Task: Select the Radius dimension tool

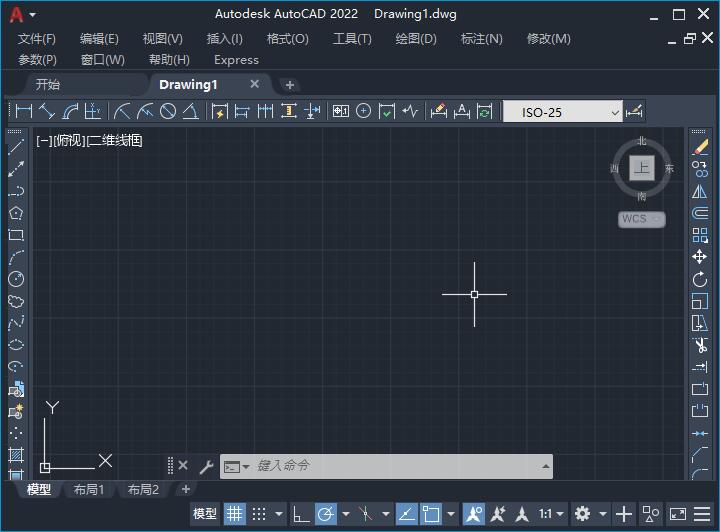Action: tap(122, 112)
